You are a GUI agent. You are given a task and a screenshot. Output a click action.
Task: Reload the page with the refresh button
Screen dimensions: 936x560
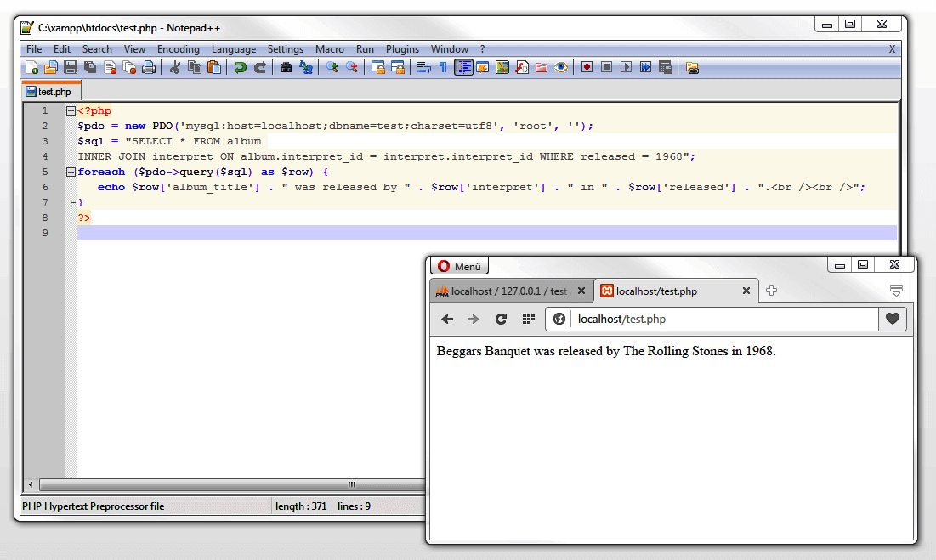tap(500, 320)
